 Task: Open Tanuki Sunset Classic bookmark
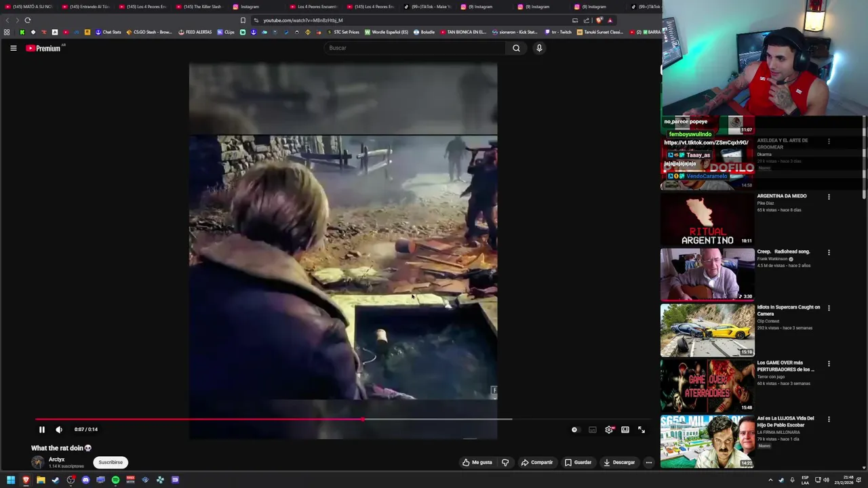(x=599, y=32)
